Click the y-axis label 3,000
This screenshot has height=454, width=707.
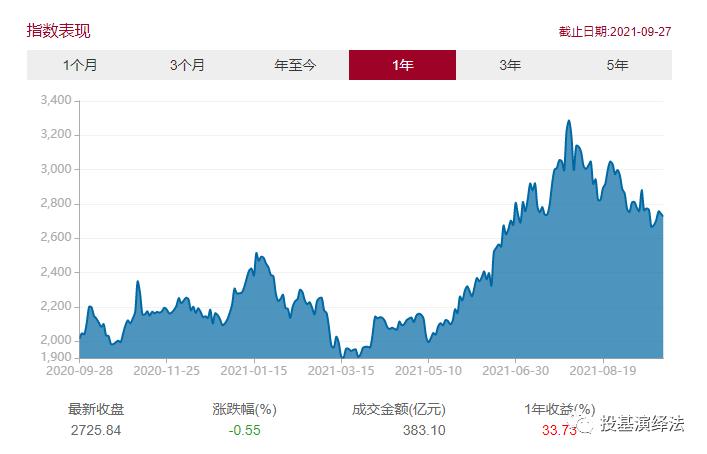point(56,169)
